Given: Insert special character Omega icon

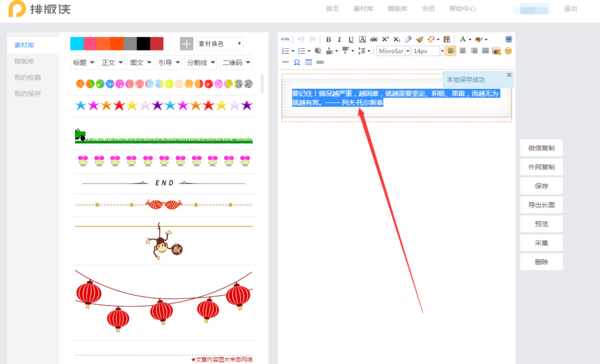Looking at the screenshot, I should [x=297, y=62].
